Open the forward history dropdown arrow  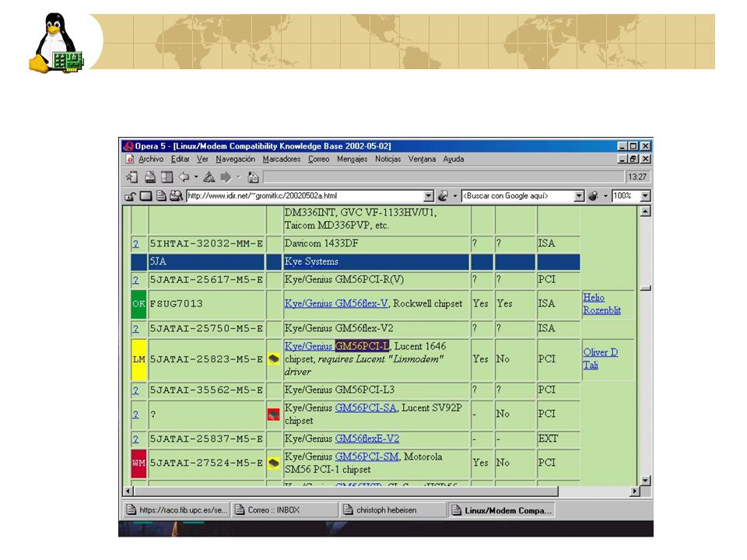(x=238, y=177)
